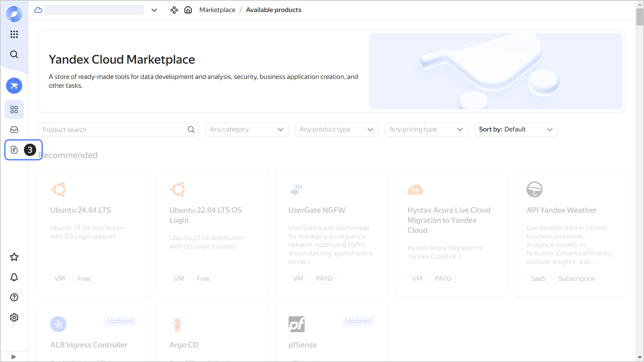Open the help question mark icon

14,297
